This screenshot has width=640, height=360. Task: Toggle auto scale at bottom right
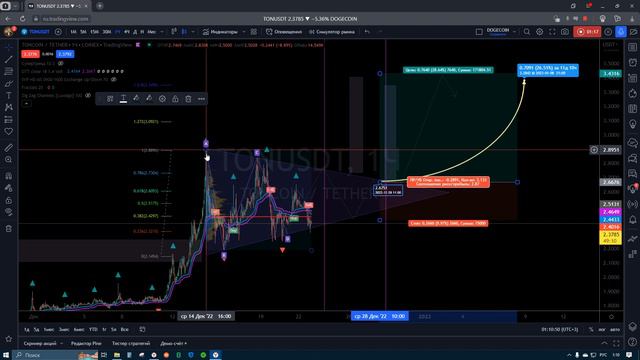coord(615,329)
